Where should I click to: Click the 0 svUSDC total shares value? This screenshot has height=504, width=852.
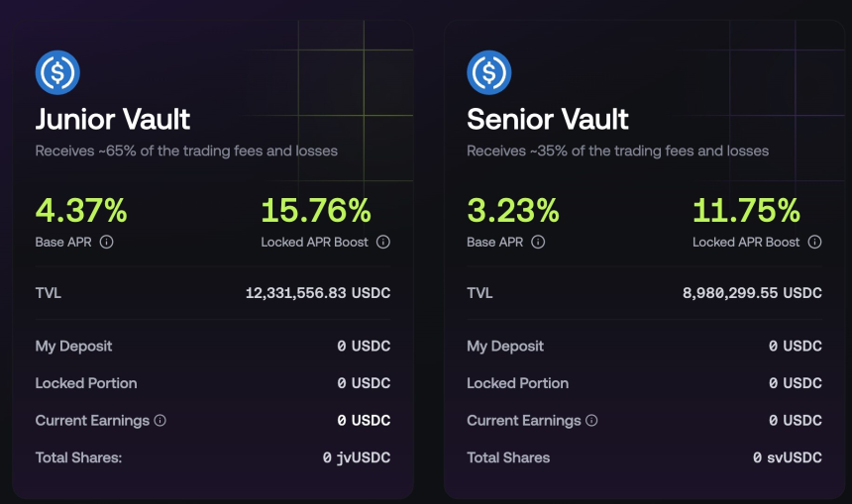click(788, 457)
